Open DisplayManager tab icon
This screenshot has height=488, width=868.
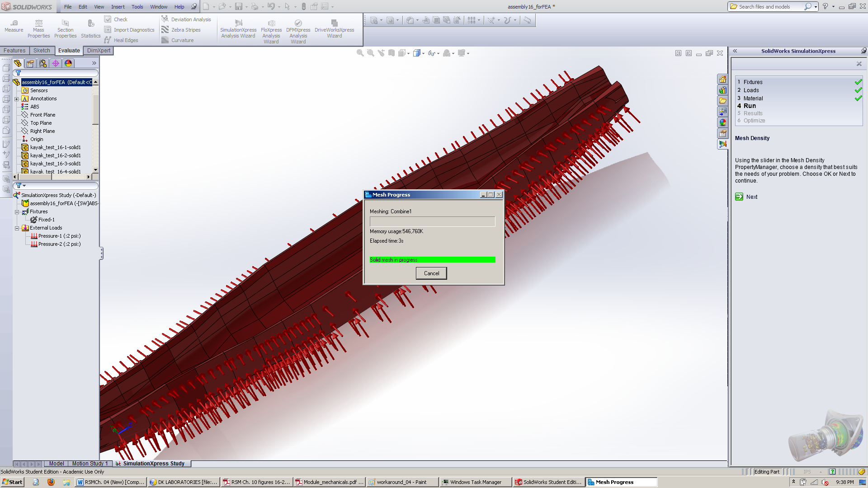[x=68, y=63]
